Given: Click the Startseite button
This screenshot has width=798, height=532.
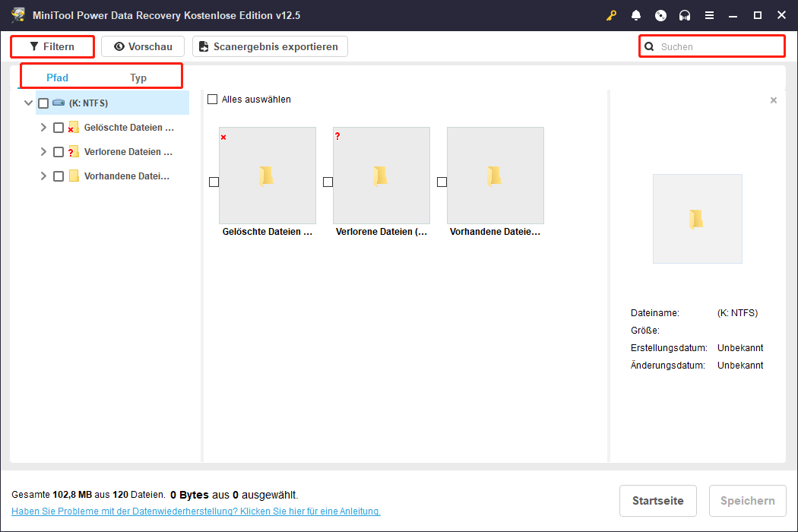Looking at the screenshot, I should tap(658, 501).
